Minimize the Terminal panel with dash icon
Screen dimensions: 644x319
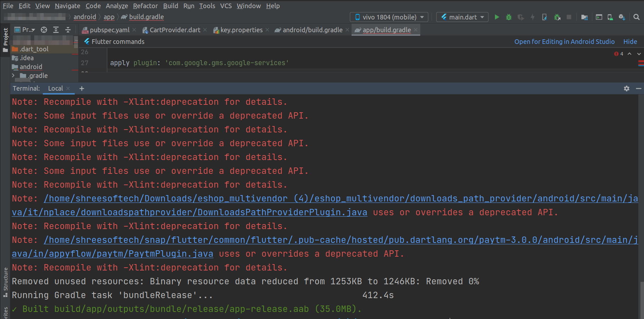[639, 89]
